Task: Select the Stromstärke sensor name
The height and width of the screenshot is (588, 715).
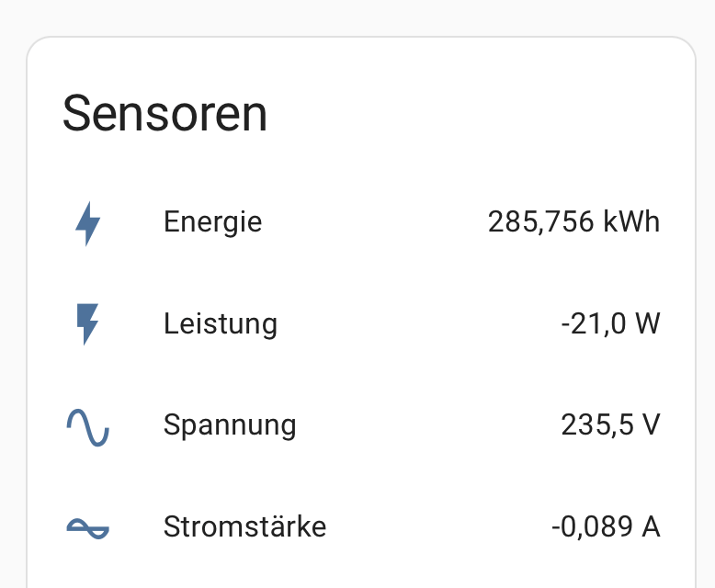Action: point(244,527)
